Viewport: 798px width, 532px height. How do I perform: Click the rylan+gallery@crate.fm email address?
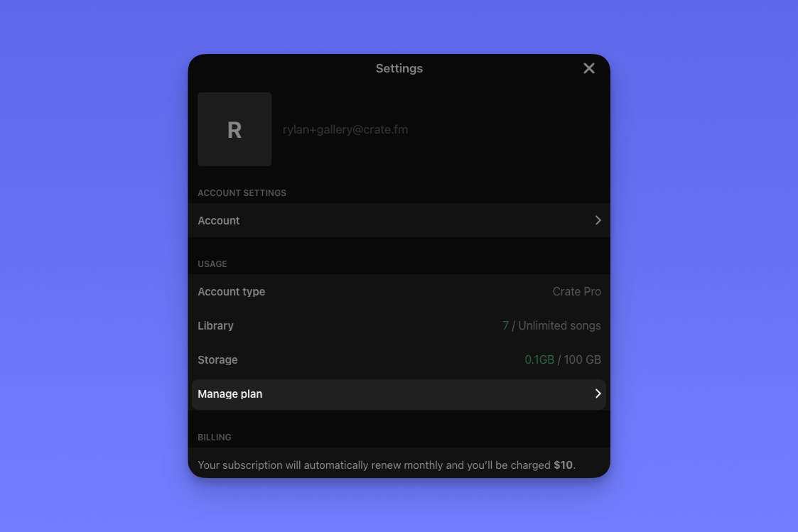tap(345, 130)
